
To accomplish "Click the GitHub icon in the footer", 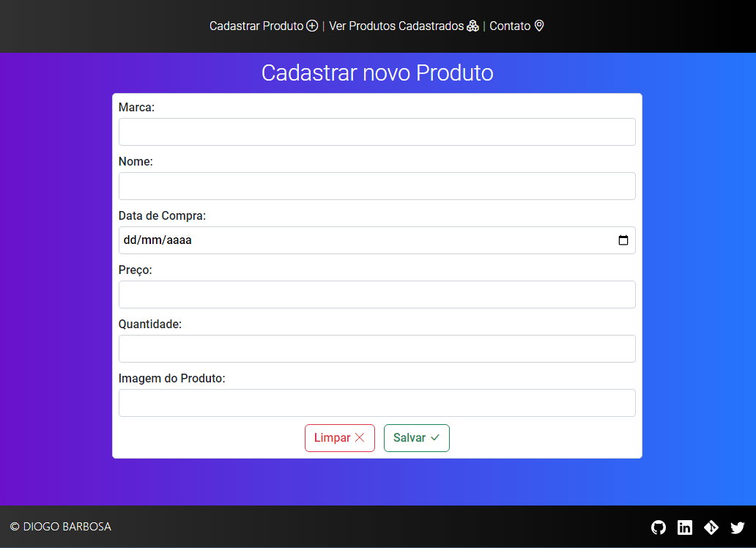I will [659, 527].
